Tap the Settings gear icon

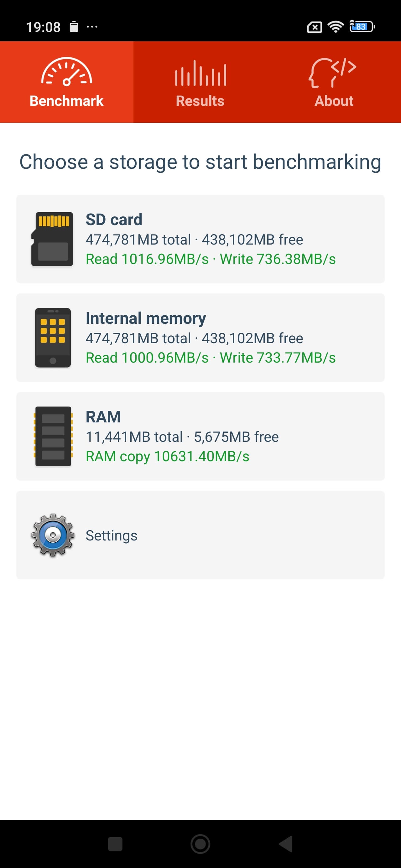coord(53,535)
